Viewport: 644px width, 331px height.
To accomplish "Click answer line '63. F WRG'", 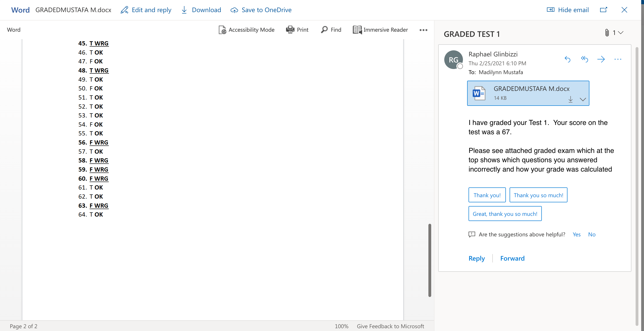I will point(93,205).
